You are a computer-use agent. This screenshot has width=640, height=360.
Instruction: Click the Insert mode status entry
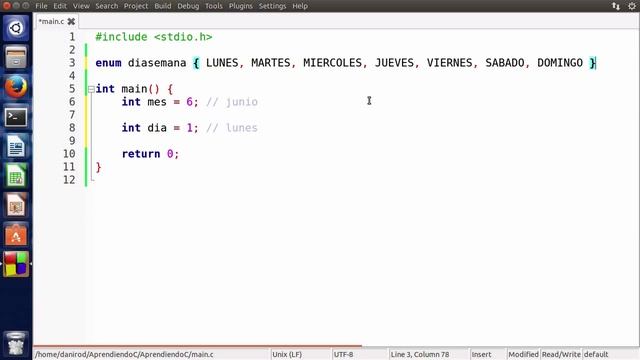point(482,354)
